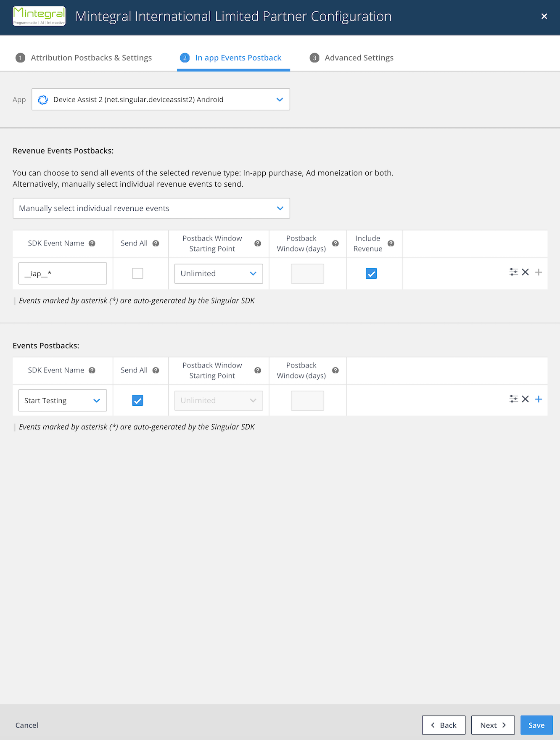The height and width of the screenshot is (740, 560).
Task: Close the partner configuration dialog
Action: (544, 16)
